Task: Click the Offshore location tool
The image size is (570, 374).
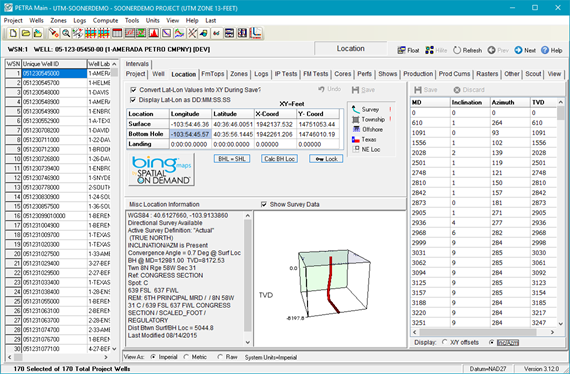Action: pyautogui.click(x=367, y=129)
